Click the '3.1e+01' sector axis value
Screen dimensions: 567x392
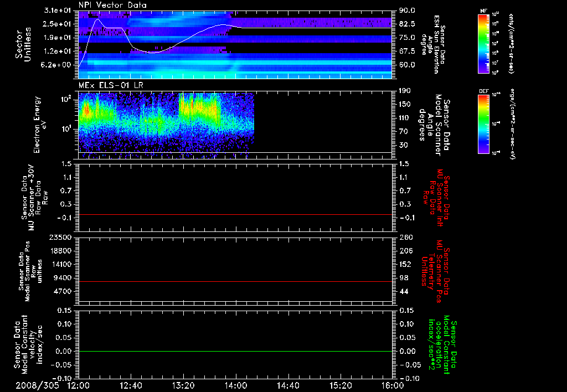[x=57, y=11]
